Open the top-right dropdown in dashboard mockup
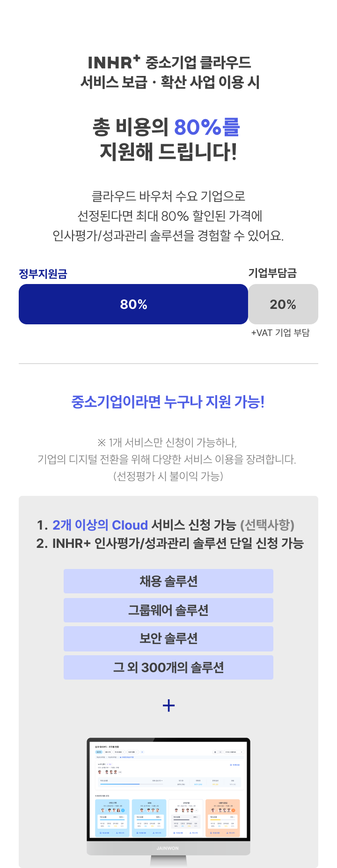This screenshot has width=337, height=868. pyautogui.click(x=234, y=752)
